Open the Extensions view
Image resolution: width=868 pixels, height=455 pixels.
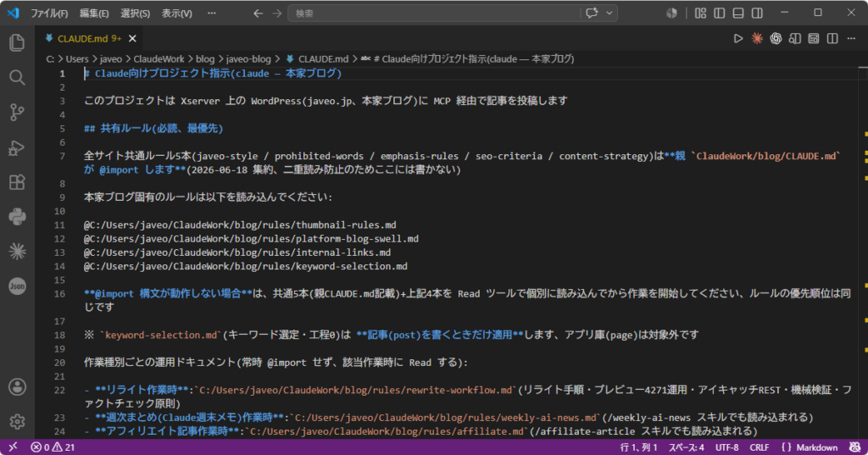point(17,182)
